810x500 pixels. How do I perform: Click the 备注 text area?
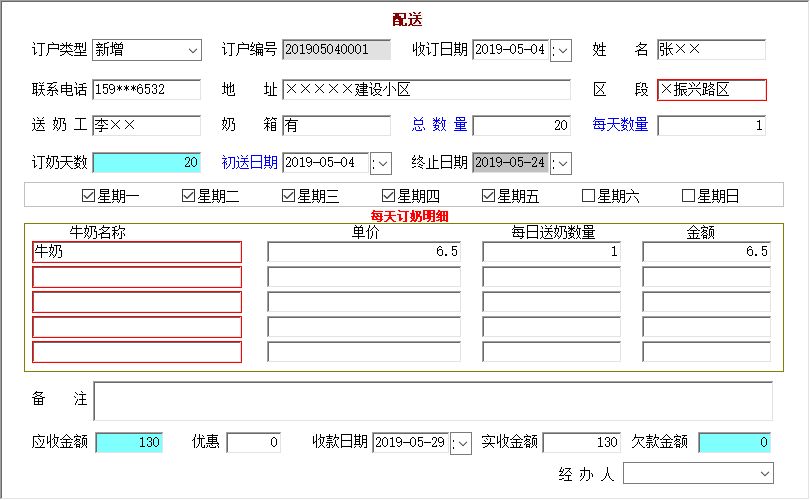(433, 401)
